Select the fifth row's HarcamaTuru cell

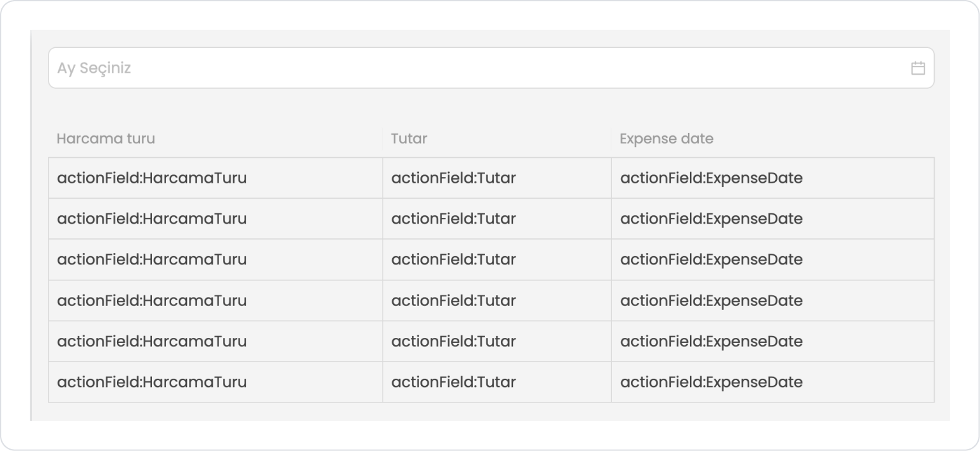152,342
